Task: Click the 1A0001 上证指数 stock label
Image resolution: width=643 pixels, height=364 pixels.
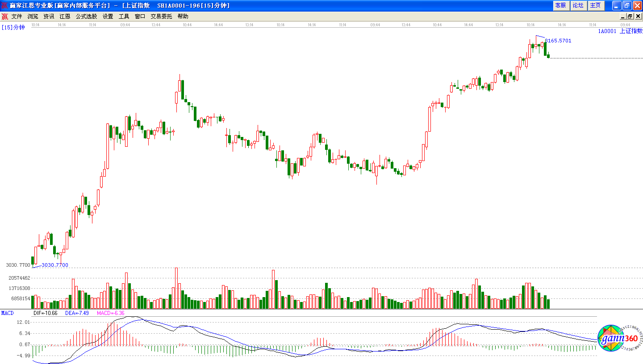Action: (620, 31)
